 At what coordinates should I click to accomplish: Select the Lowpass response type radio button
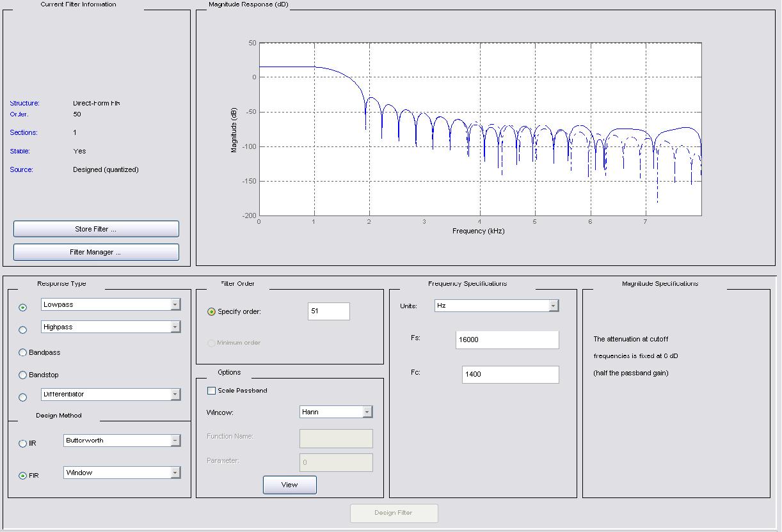[x=22, y=307]
